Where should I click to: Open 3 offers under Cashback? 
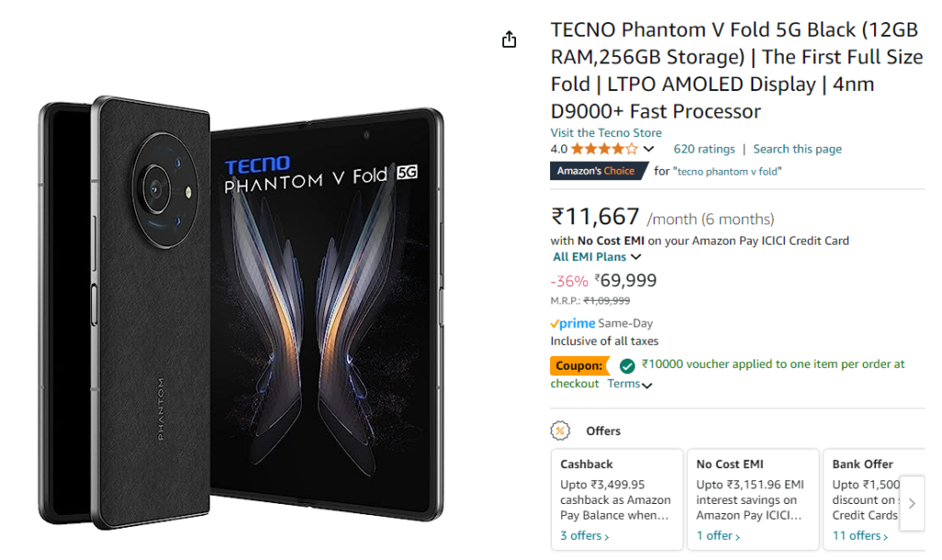[x=584, y=536]
